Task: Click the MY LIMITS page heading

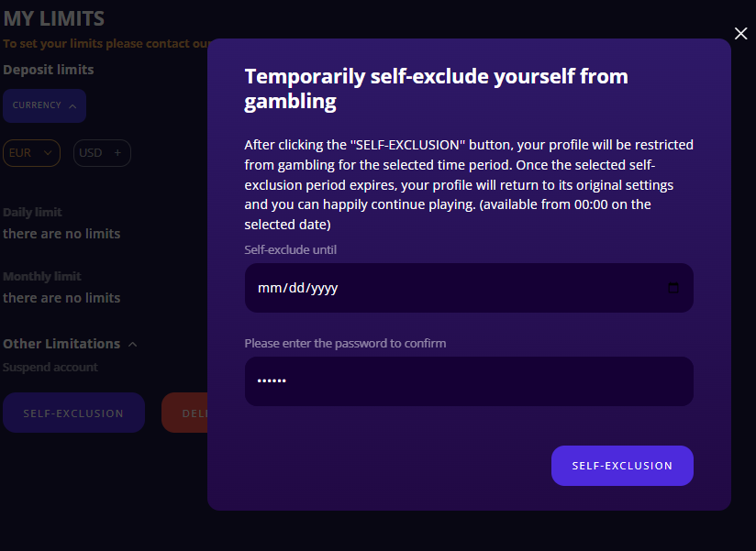Action: (53, 18)
